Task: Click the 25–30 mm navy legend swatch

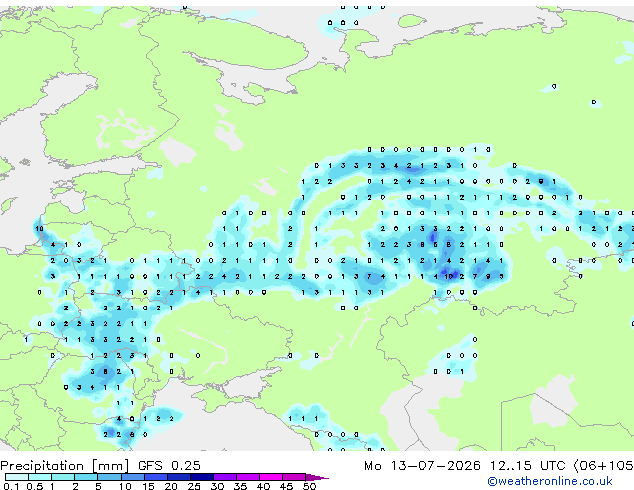Action: pos(201,477)
